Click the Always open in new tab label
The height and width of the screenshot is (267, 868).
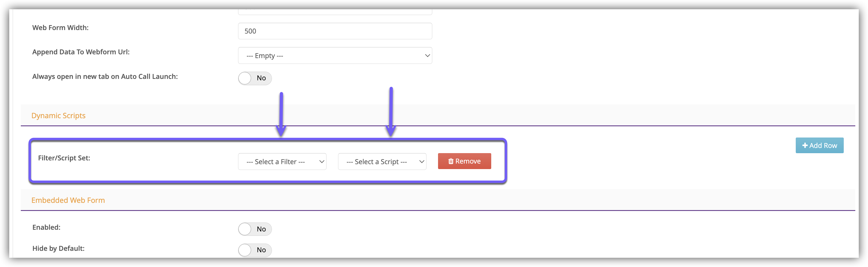(x=105, y=77)
